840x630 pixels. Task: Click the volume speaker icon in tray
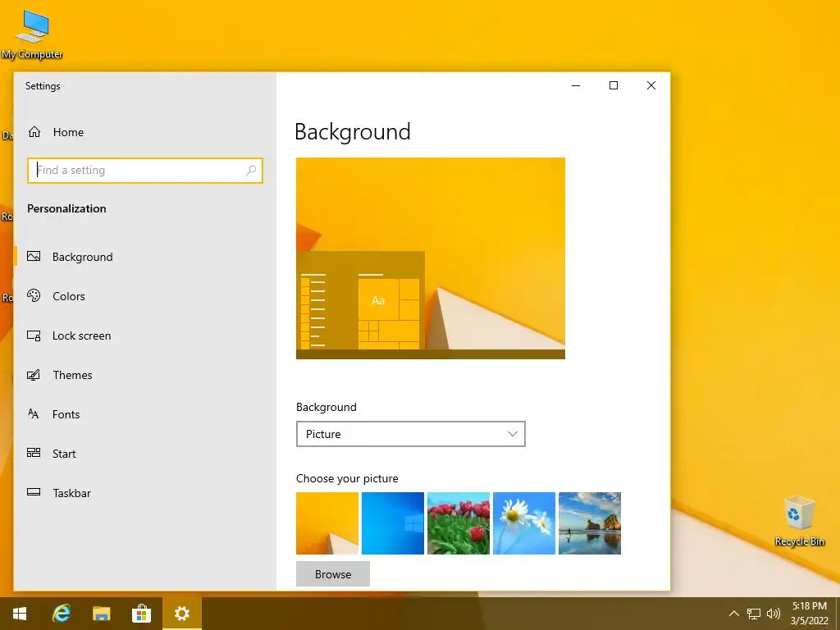click(773, 614)
